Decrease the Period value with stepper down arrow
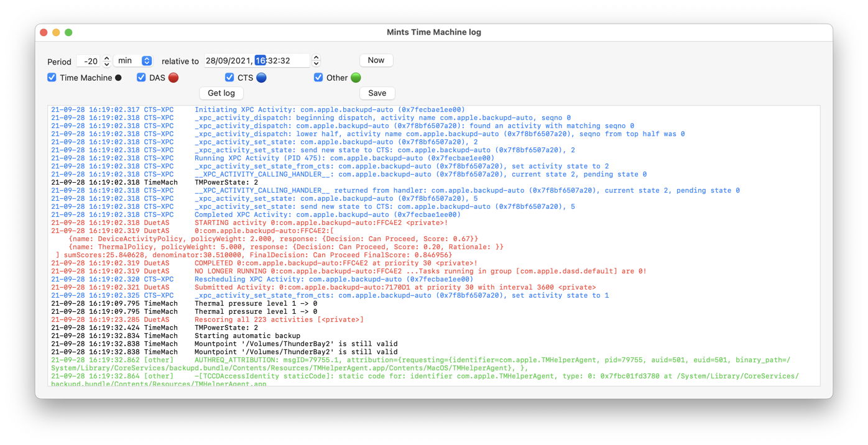Image resolution: width=868 pixels, height=445 pixels. point(106,64)
